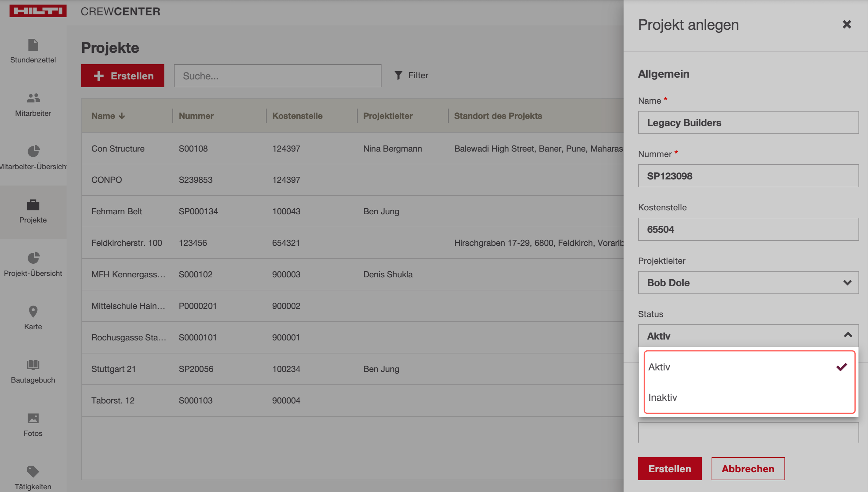Go to Mitarbeiter people icon
Screen dimensions: 868x492
tap(33, 98)
